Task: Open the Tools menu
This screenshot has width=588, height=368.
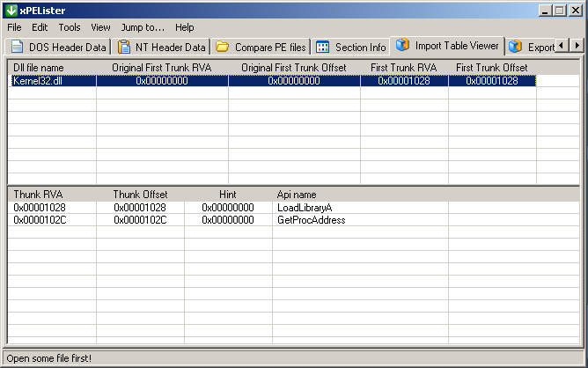Action: click(x=70, y=27)
